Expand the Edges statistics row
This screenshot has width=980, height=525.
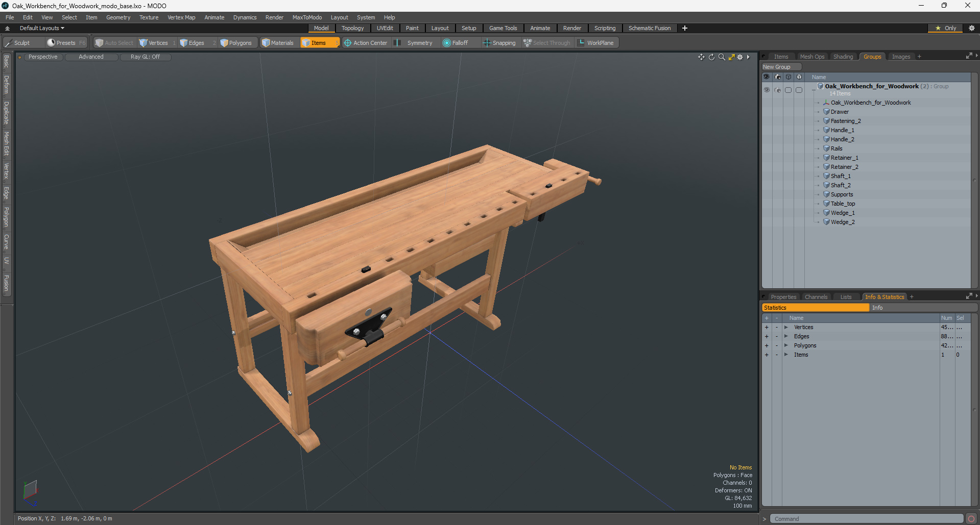[x=786, y=336]
